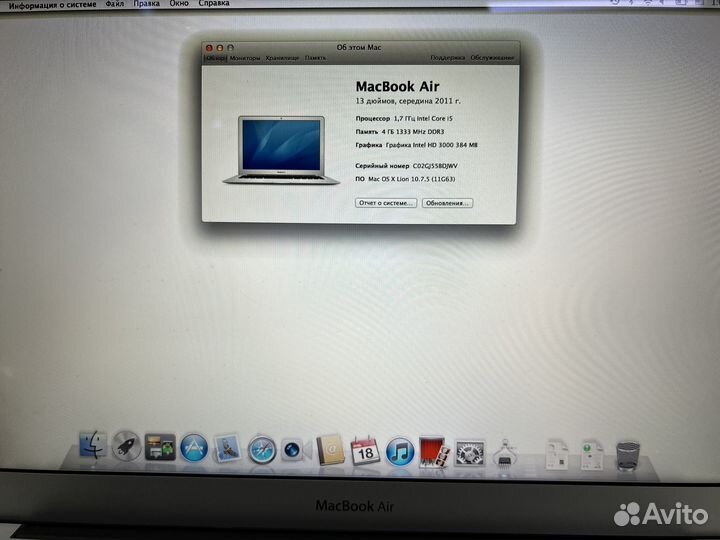
Task: Launch iTunes music note icon
Action: (399, 452)
